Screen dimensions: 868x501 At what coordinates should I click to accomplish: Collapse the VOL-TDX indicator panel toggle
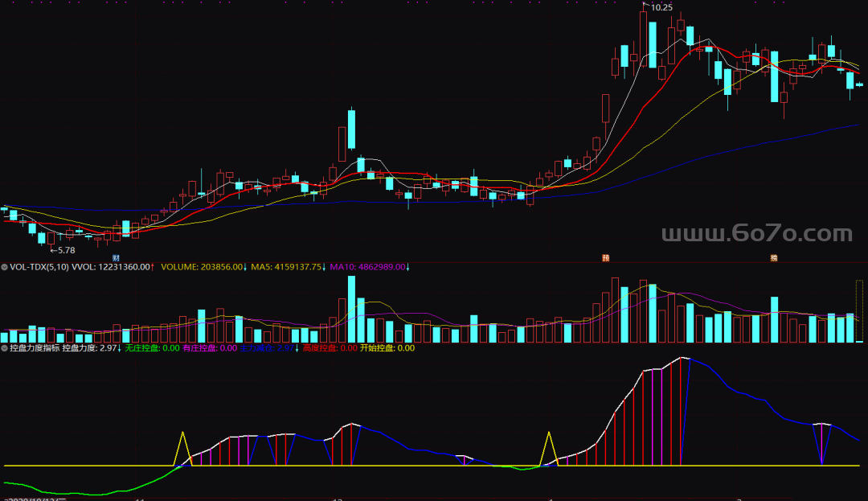(x=4, y=267)
